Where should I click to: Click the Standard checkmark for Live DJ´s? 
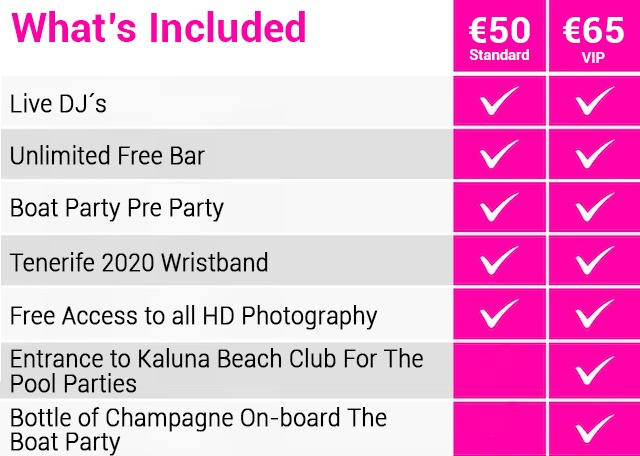499,100
